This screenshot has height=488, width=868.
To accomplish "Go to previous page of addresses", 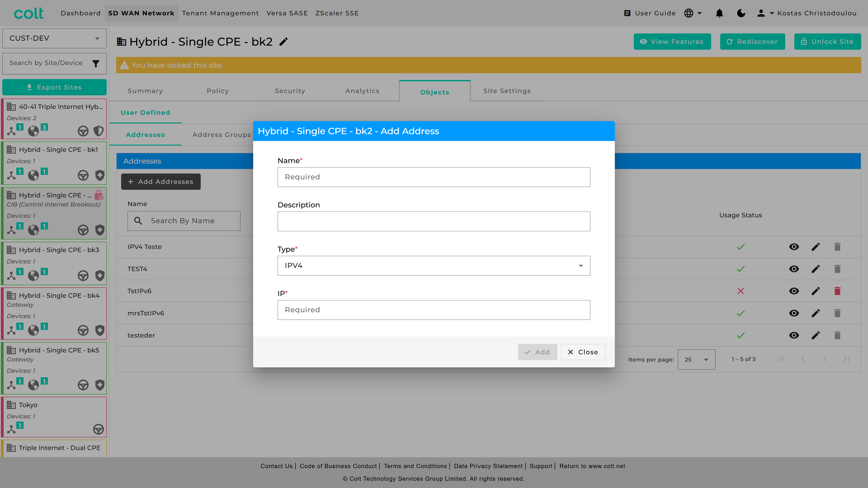I will pos(803,359).
